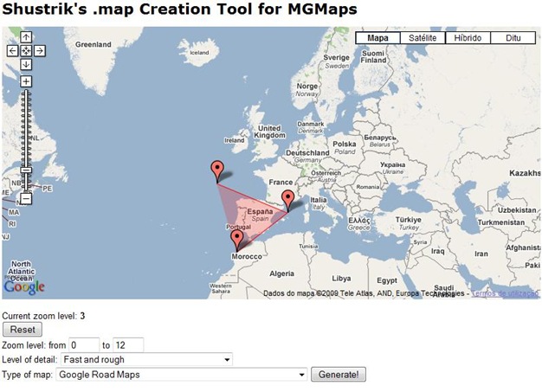Image resolution: width=542 pixels, height=392 pixels.
Task: Pan the map down with the arrow
Action: tap(26, 65)
